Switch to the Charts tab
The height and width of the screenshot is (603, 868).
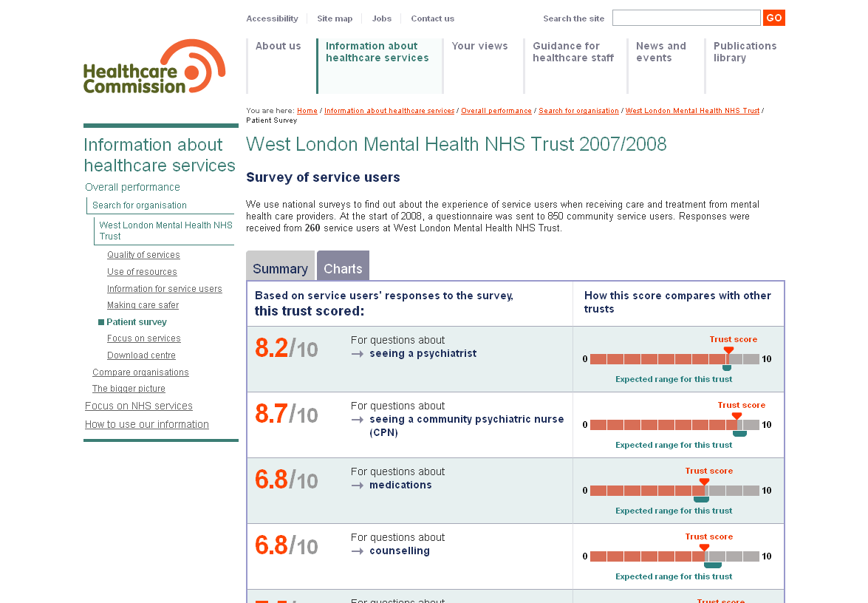343,268
